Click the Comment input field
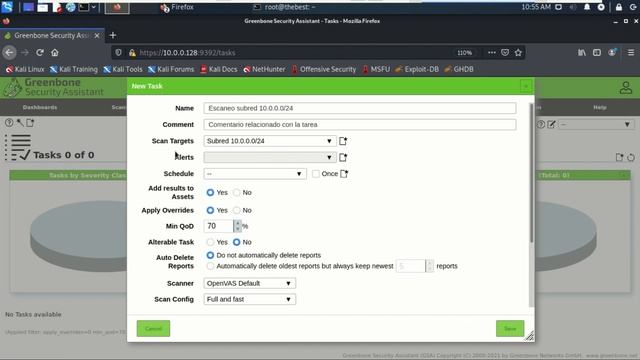This screenshot has width=640, height=360. (360, 124)
